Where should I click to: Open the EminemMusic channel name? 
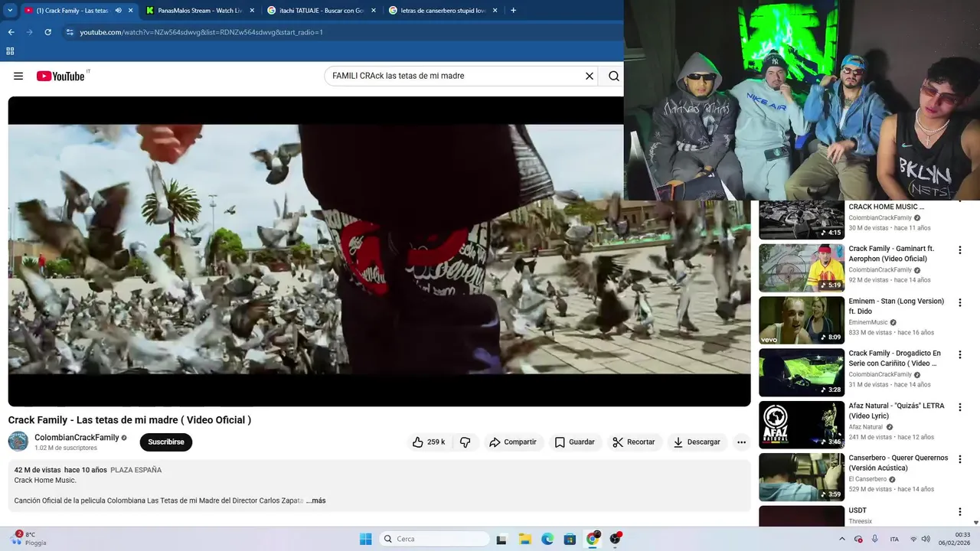tap(867, 322)
